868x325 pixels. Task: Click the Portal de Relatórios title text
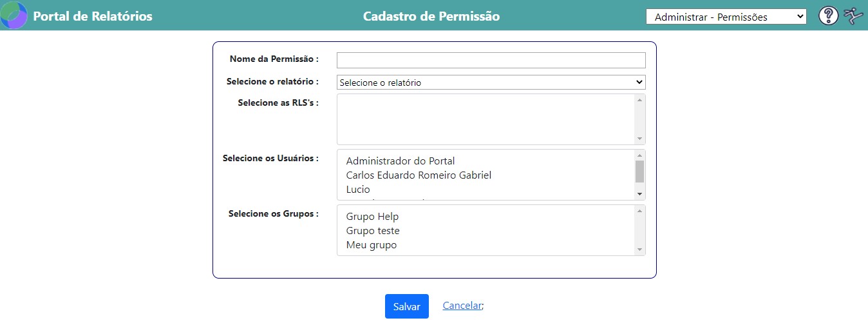[93, 16]
